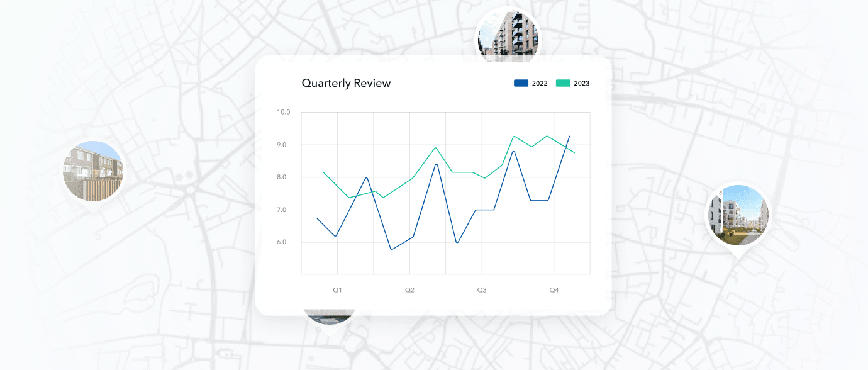Click the Quarterly Review chart title

pyautogui.click(x=346, y=83)
